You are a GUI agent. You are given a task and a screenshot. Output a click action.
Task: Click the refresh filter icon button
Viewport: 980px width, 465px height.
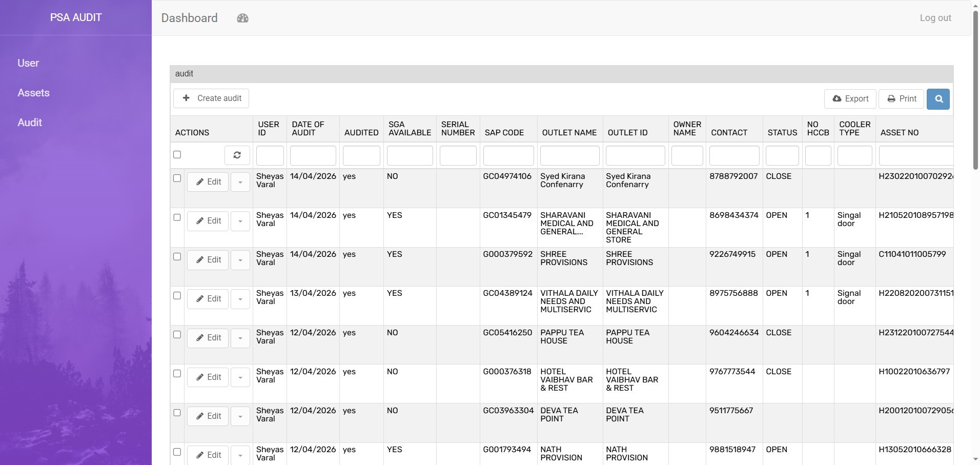[x=237, y=155]
